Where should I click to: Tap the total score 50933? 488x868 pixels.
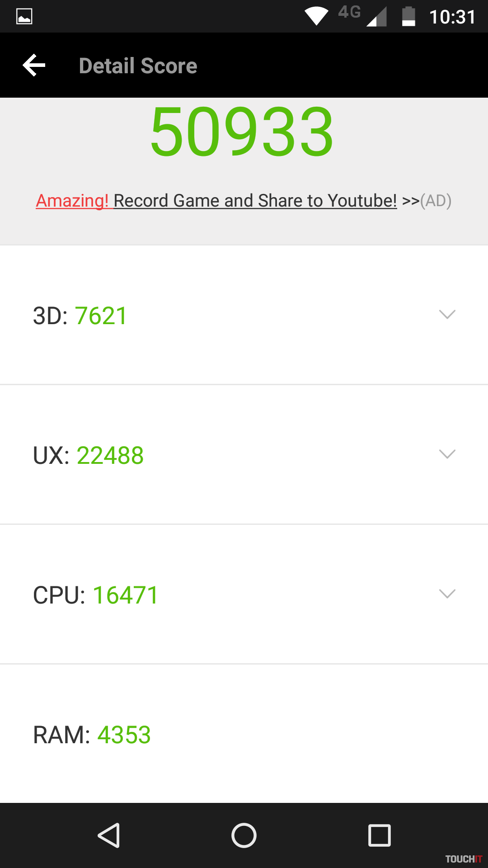[242, 132]
